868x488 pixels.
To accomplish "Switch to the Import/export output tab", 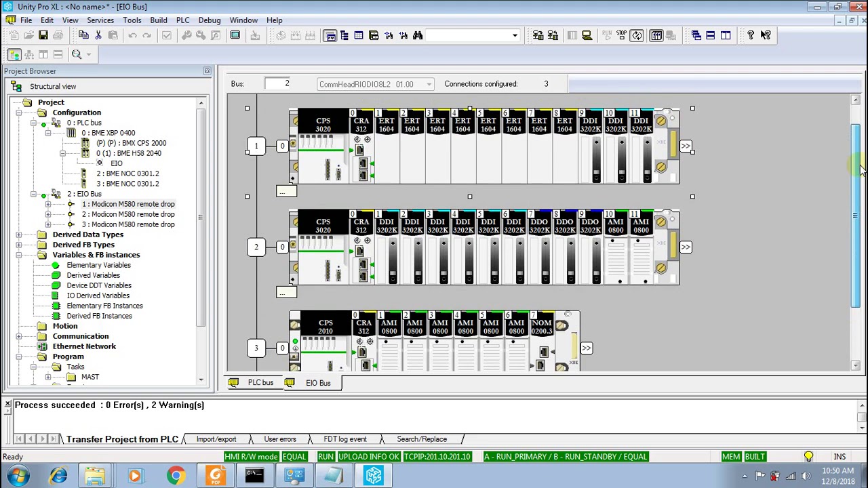I will (216, 439).
